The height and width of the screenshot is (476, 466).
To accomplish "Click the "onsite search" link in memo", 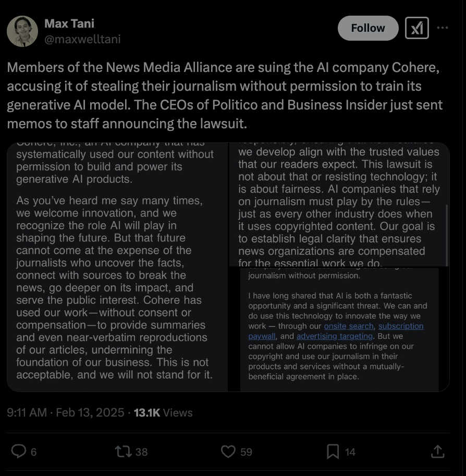I will (x=349, y=326).
